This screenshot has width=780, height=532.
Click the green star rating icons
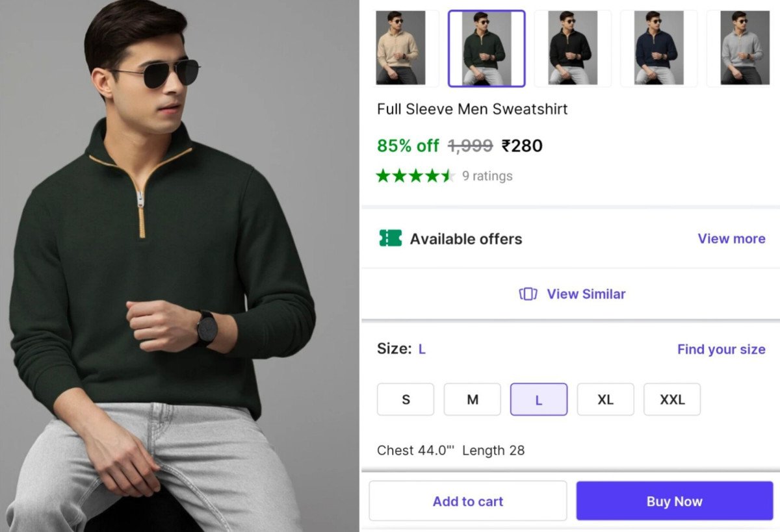coord(415,176)
